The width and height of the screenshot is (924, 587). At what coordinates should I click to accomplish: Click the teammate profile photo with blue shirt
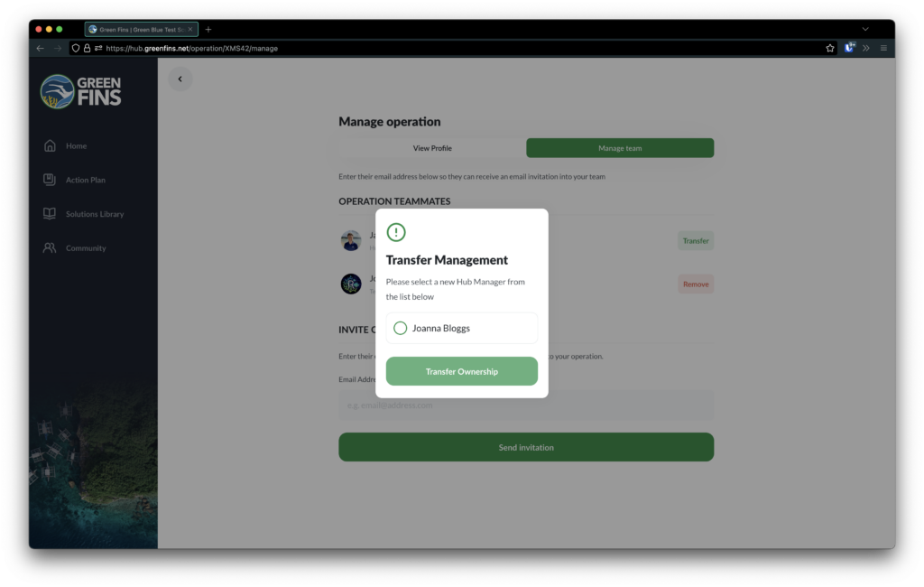pos(351,239)
